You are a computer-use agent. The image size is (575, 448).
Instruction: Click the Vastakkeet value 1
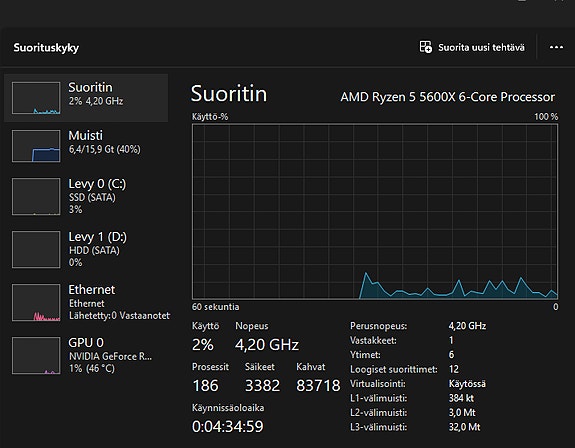pos(451,340)
